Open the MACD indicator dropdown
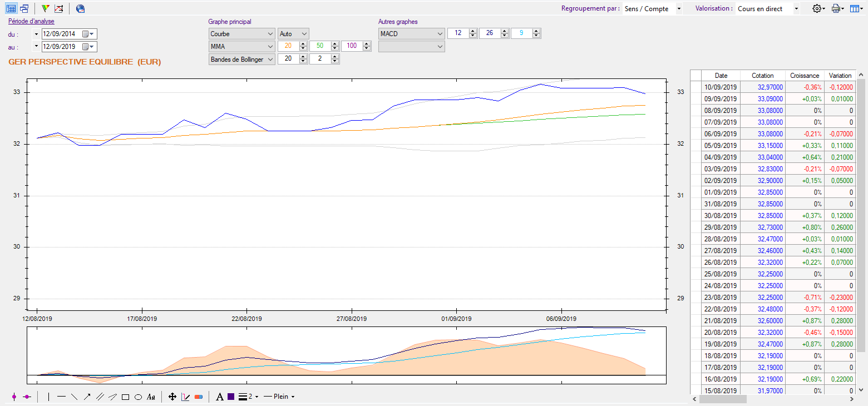The width and height of the screenshot is (868, 406). [x=411, y=34]
